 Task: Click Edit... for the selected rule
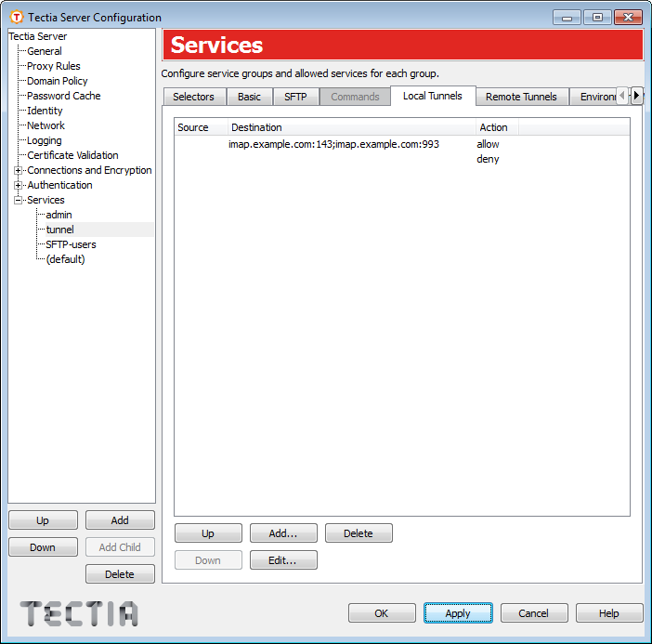(x=283, y=560)
